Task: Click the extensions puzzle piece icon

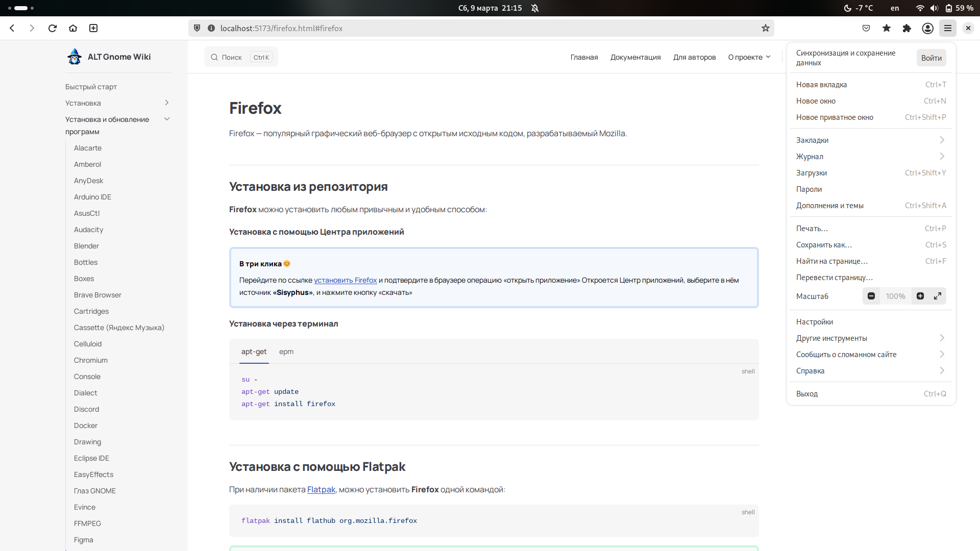Action: tap(906, 28)
